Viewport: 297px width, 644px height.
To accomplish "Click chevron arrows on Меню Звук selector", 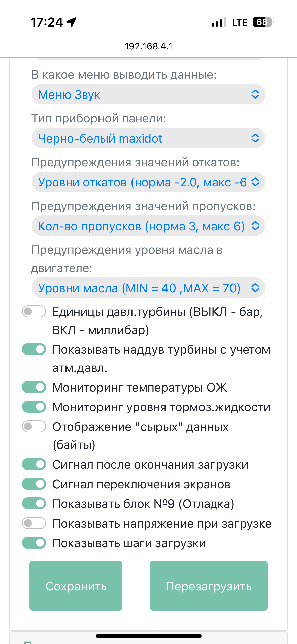I will coord(255,94).
